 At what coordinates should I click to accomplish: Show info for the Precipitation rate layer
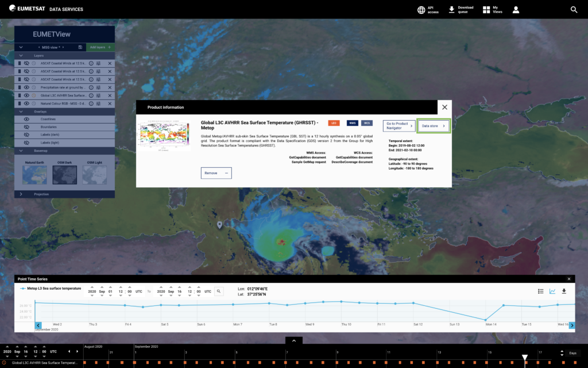coord(91,87)
